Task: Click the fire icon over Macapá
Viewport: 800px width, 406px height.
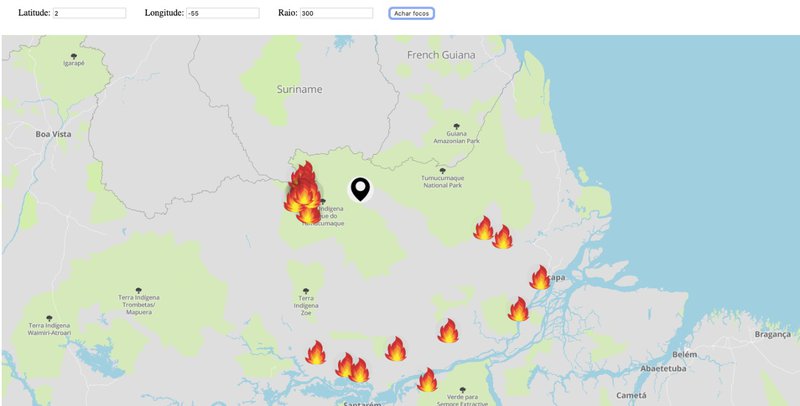Action: pyautogui.click(x=540, y=278)
